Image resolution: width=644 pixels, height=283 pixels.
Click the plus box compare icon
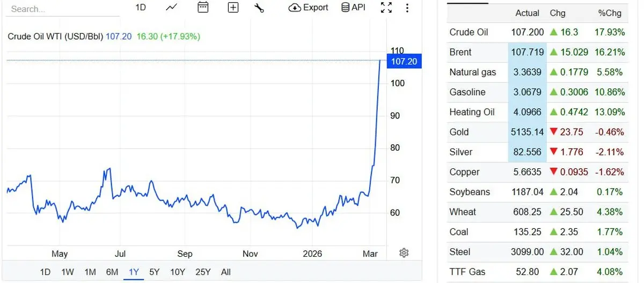pyautogui.click(x=233, y=8)
